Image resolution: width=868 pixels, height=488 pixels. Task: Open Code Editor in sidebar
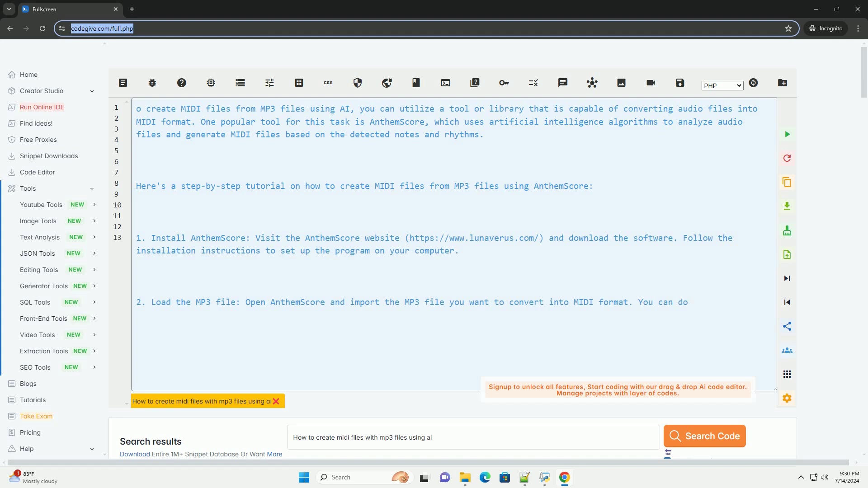point(37,172)
